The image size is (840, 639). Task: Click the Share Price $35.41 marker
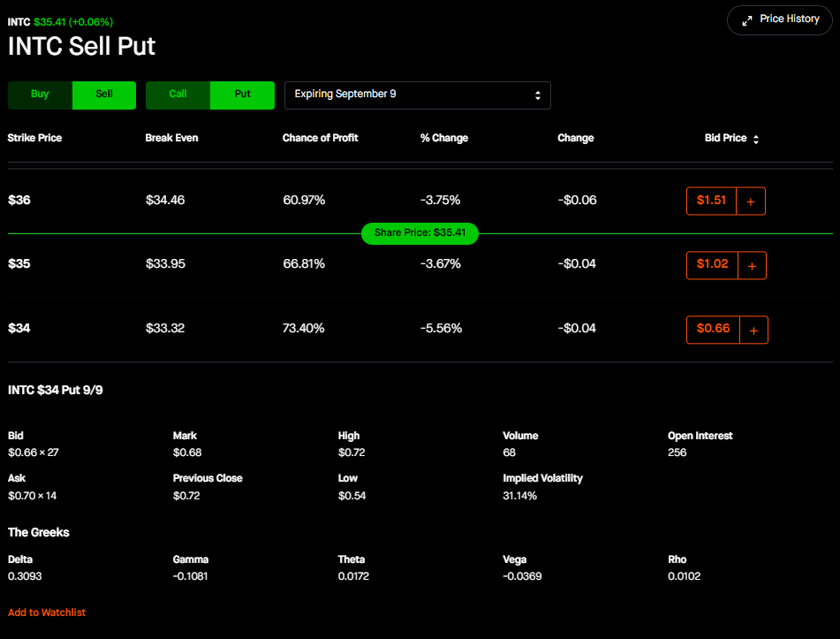click(420, 233)
